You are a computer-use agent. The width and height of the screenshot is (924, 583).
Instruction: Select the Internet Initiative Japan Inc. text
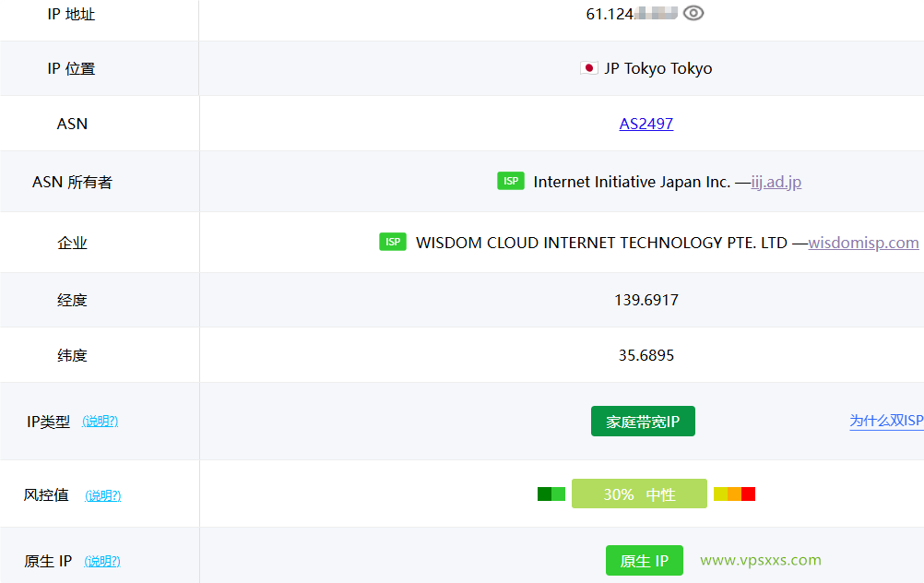pyautogui.click(x=632, y=182)
